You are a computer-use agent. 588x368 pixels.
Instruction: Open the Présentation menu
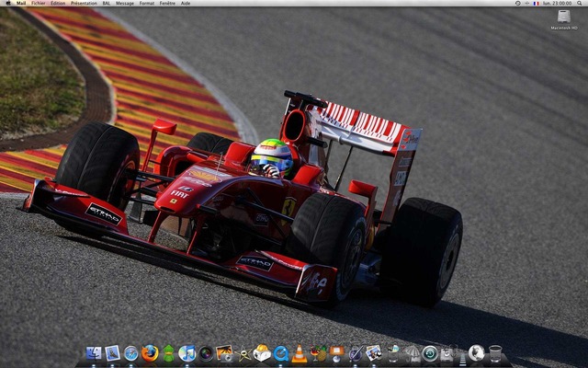pos(84,3)
